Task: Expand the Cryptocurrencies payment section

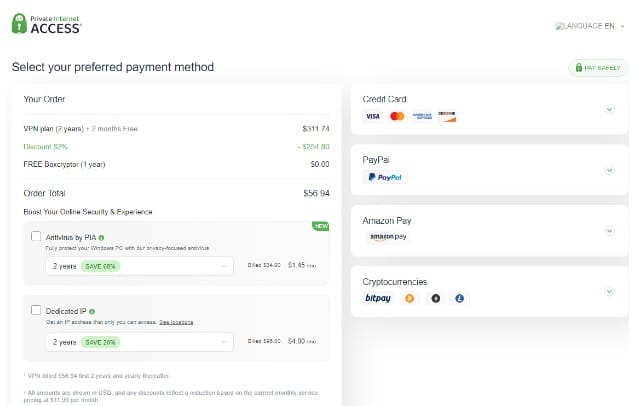Action: [609, 291]
